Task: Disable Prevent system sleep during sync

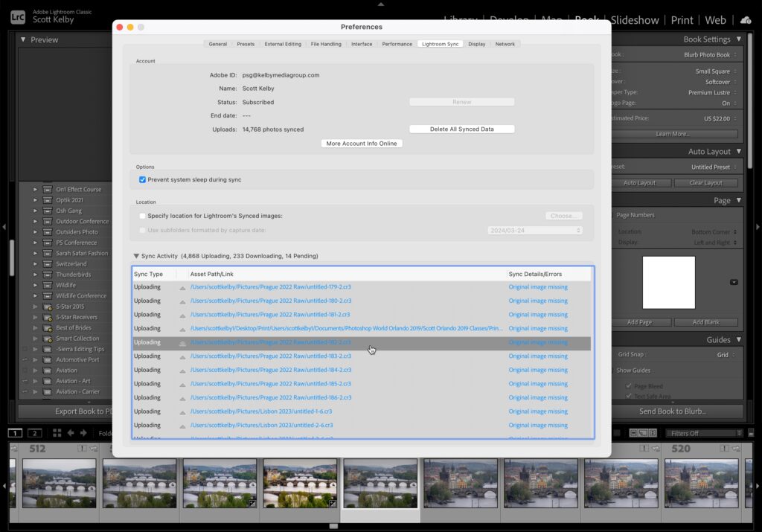Action: pos(143,180)
